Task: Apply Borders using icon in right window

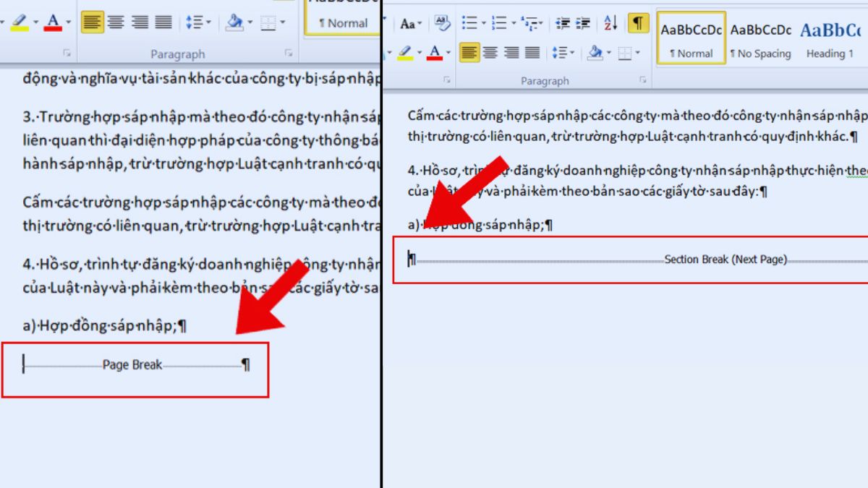Action: click(x=626, y=52)
